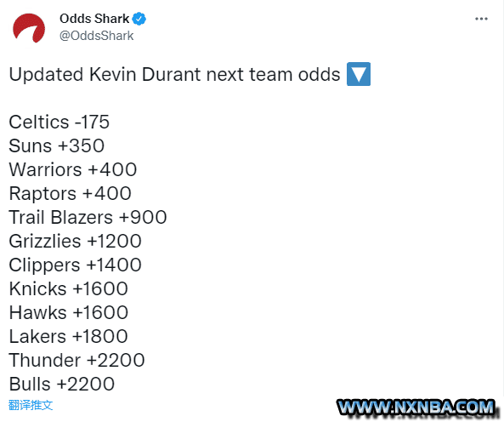Open the three-dot more options menu
This screenshot has height=422, width=504.
481,19
